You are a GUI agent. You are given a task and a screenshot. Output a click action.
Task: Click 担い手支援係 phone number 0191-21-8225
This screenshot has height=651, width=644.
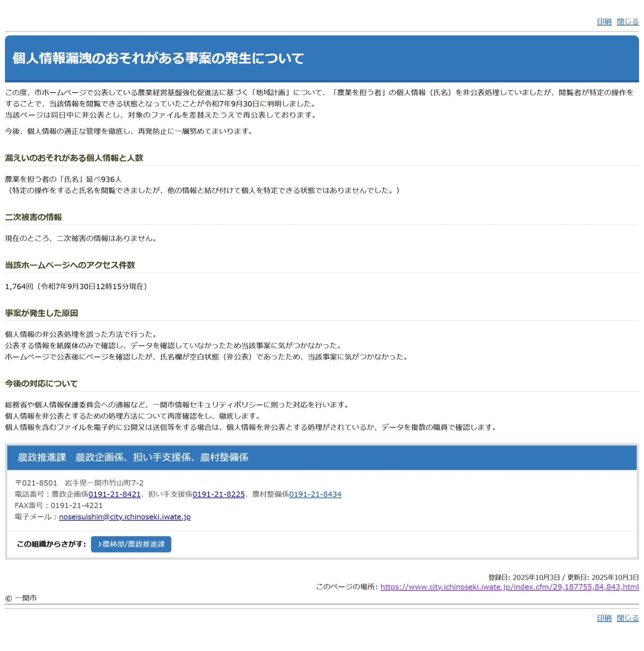[x=218, y=494]
